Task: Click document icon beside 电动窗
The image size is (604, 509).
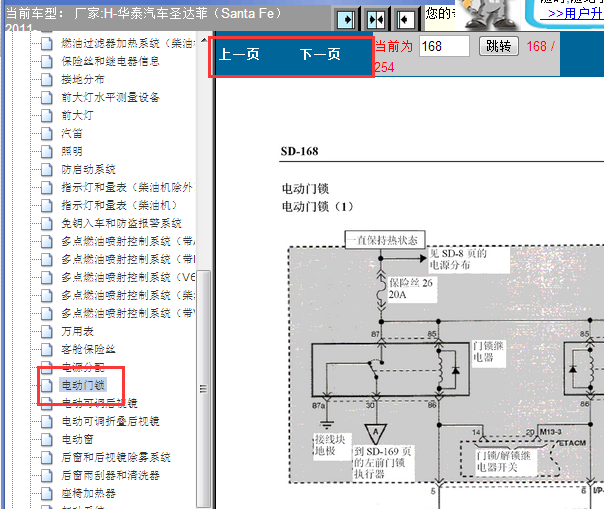Action: click(47, 439)
